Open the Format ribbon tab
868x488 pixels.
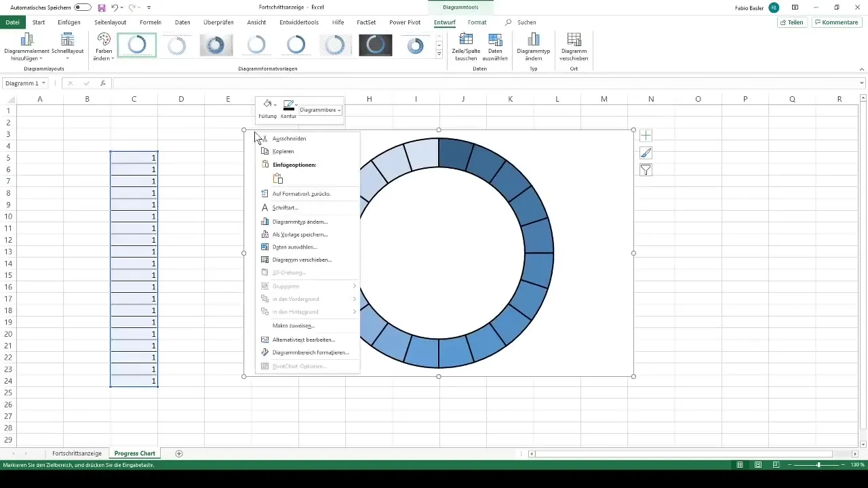tap(477, 22)
